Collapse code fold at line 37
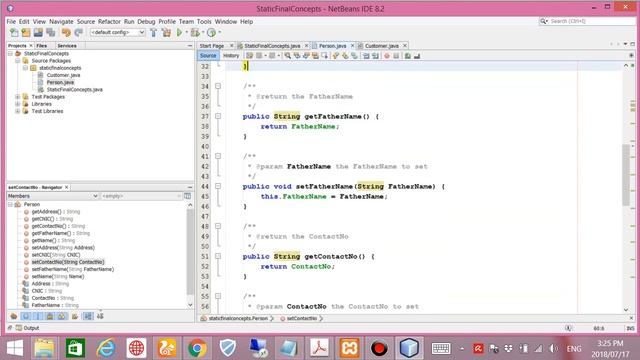 218,116
